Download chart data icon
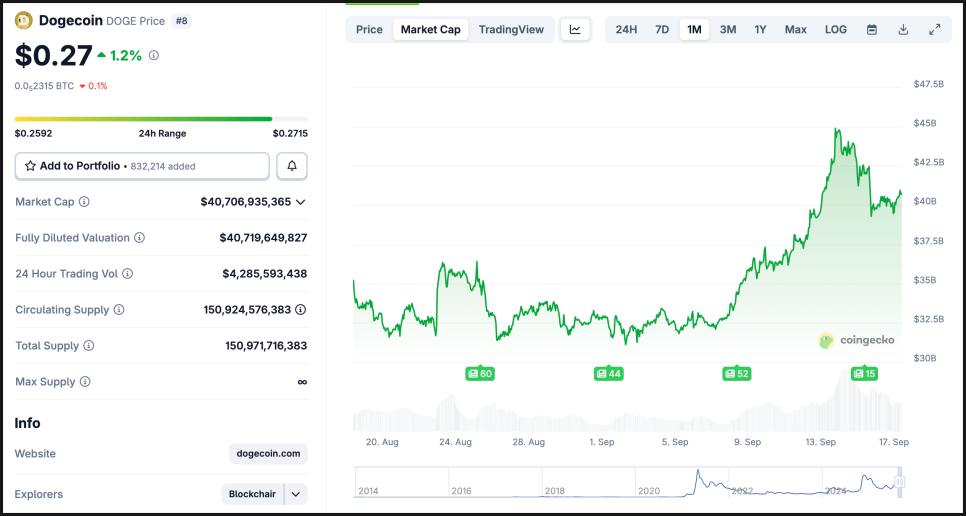Viewport: 966px width, 516px height. coord(903,30)
